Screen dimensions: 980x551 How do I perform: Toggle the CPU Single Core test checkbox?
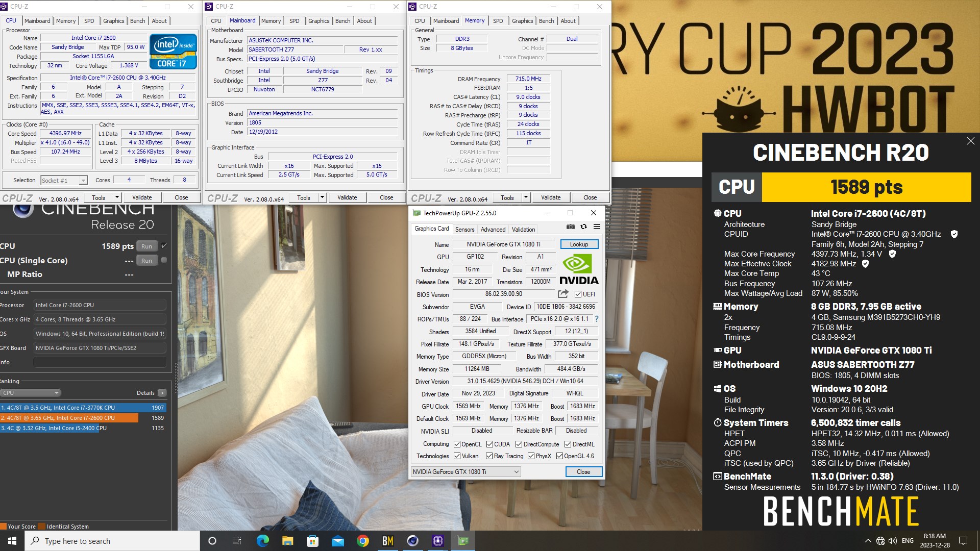point(164,260)
